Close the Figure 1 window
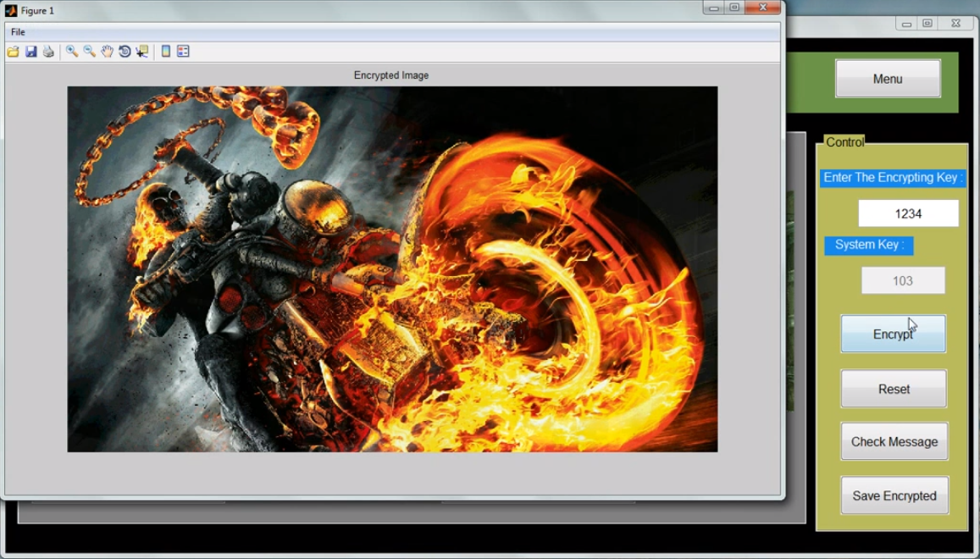 point(763,8)
